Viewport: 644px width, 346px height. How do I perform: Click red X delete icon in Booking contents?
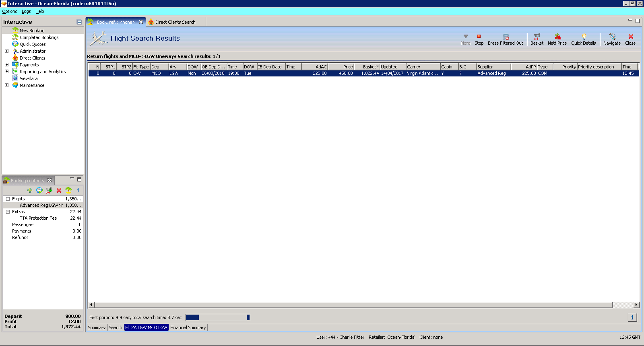[59, 190]
